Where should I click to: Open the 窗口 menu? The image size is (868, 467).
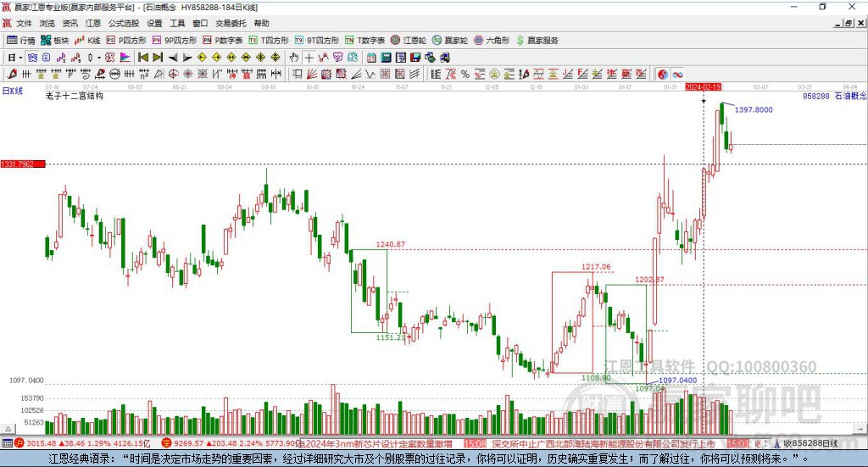(x=200, y=23)
